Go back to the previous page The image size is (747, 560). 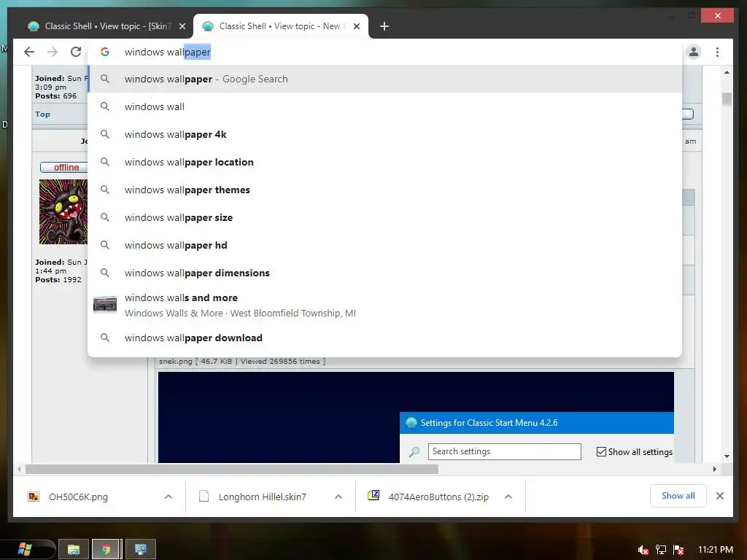pos(29,52)
